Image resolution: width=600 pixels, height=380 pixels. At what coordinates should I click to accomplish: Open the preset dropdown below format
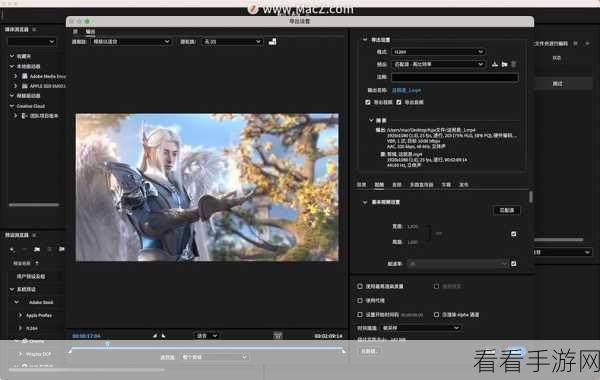[x=438, y=64]
